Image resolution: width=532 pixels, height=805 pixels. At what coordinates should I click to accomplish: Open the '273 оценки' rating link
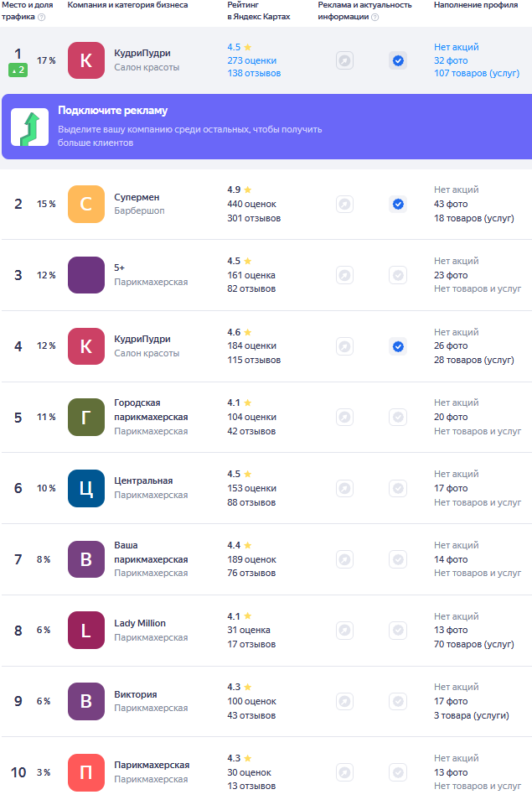coord(252,60)
